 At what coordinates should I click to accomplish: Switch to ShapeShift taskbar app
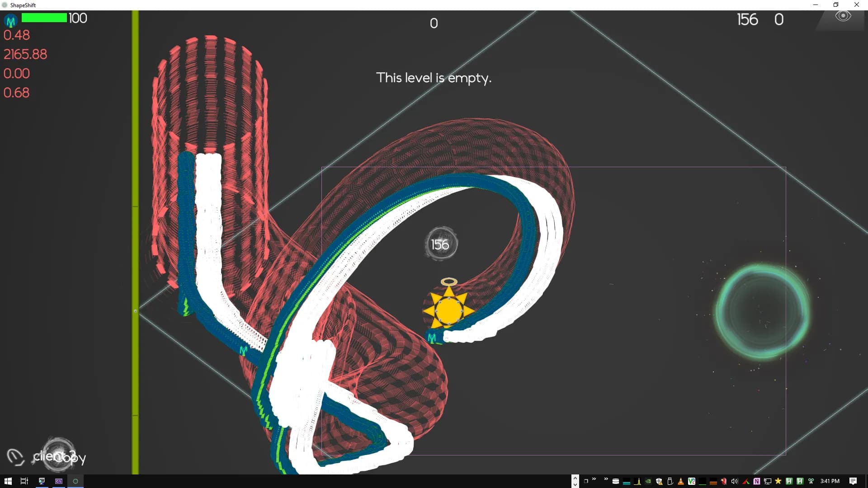[75, 481]
